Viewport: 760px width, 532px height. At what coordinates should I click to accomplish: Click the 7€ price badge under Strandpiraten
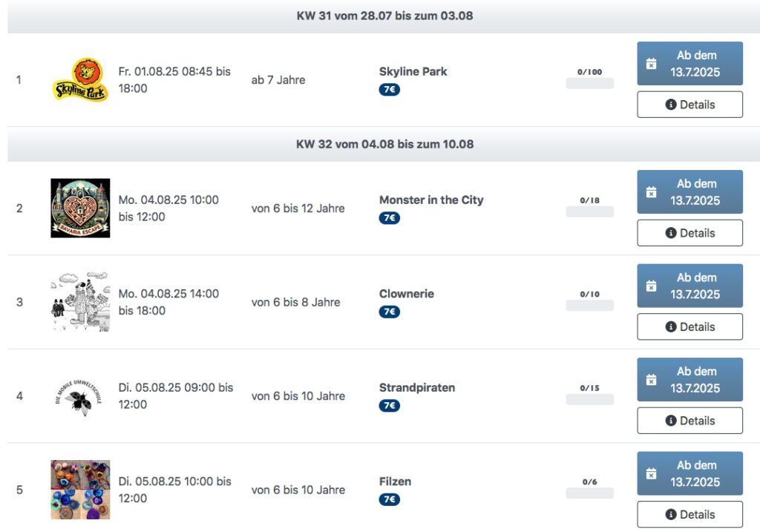point(389,406)
